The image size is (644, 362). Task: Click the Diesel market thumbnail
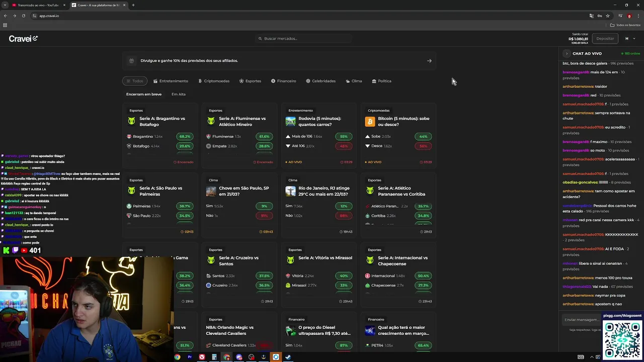pyautogui.click(x=291, y=330)
